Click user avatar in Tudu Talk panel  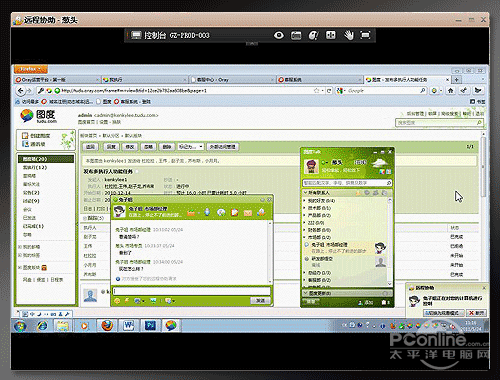pyautogui.click(x=311, y=166)
